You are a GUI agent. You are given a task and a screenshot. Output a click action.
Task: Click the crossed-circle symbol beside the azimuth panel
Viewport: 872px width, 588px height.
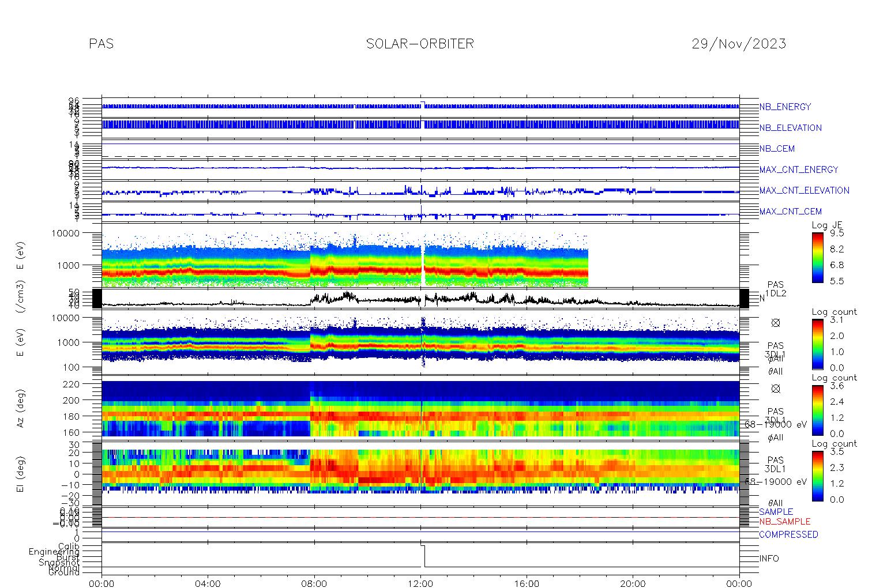point(776,389)
